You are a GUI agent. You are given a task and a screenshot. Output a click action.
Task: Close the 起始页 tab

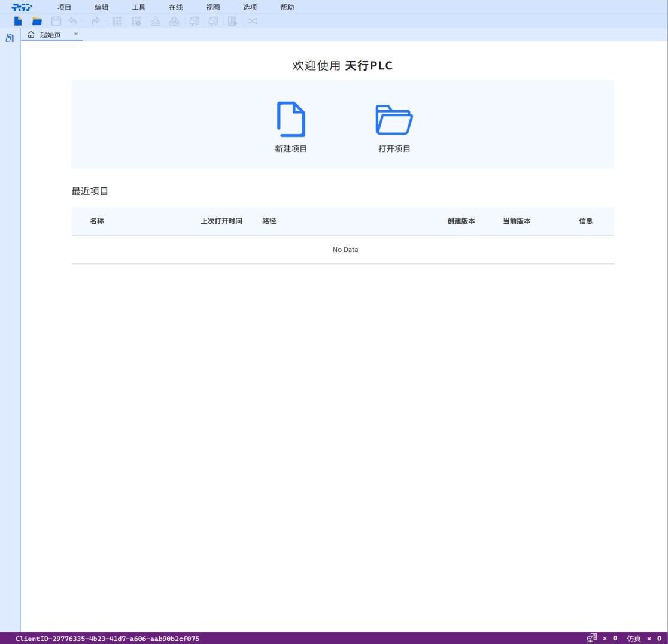click(76, 34)
